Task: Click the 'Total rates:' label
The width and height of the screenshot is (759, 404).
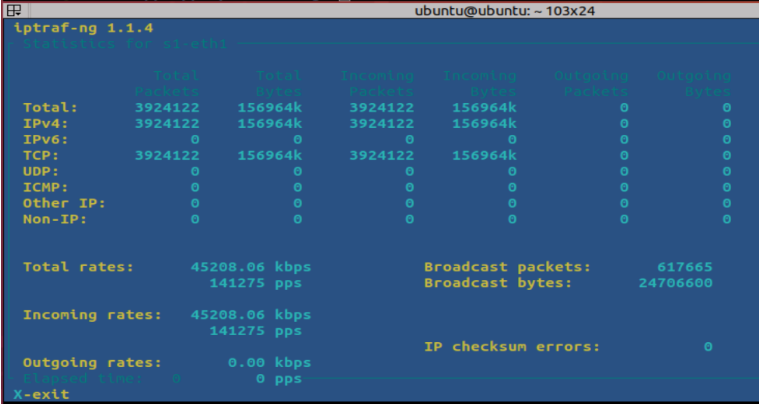Action: click(78, 267)
